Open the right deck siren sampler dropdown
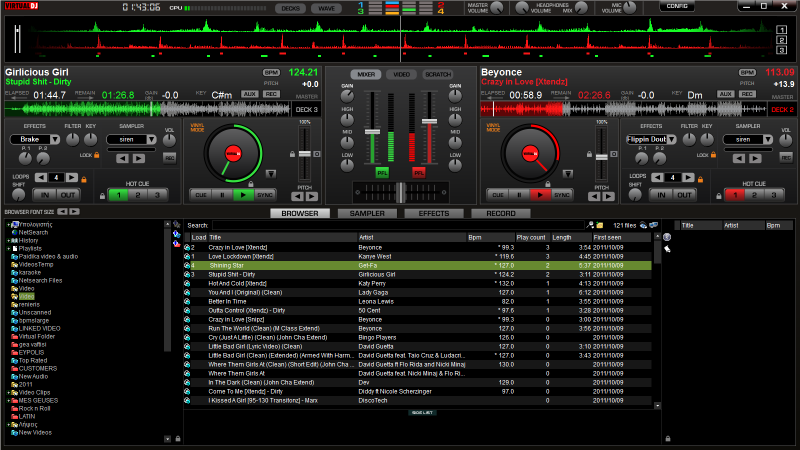This screenshot has width=800, height=450. [768, 139]
